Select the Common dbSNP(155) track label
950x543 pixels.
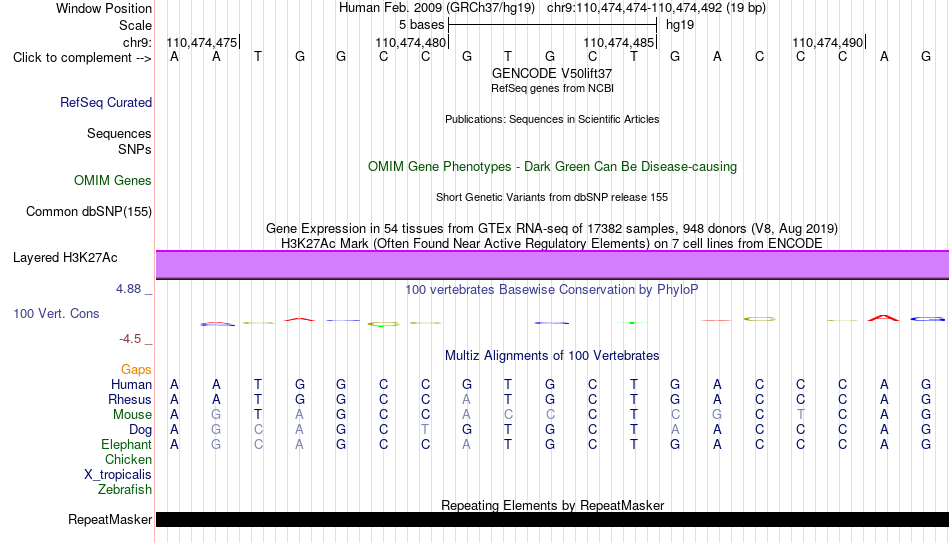89,212
